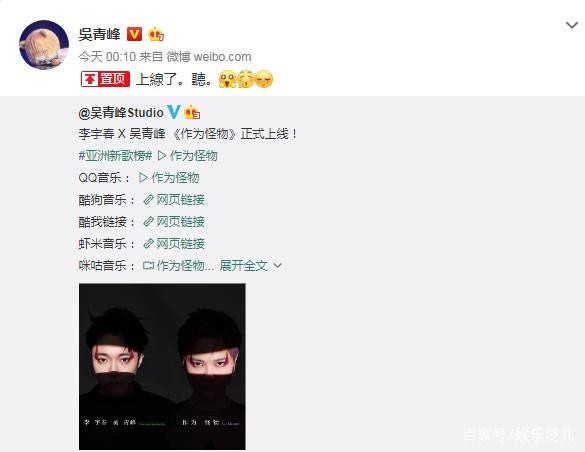The image size is (585, 452).
Task: Click the membership crown badge beside 吴青峰
Action: click(156, 35)
